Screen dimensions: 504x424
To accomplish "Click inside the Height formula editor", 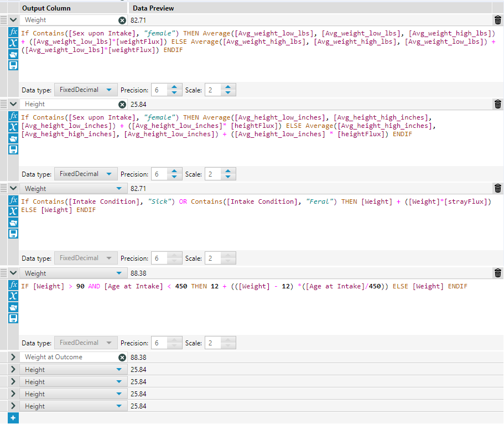I will [x=261, y=138].
